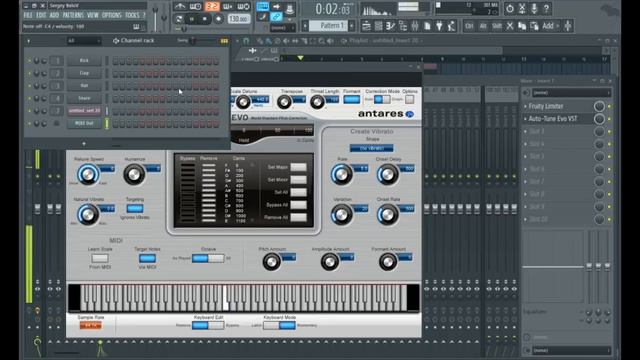This screenshot has height=360, width=640.
Task: Open the playlist view icon
Action: (366, 26)
